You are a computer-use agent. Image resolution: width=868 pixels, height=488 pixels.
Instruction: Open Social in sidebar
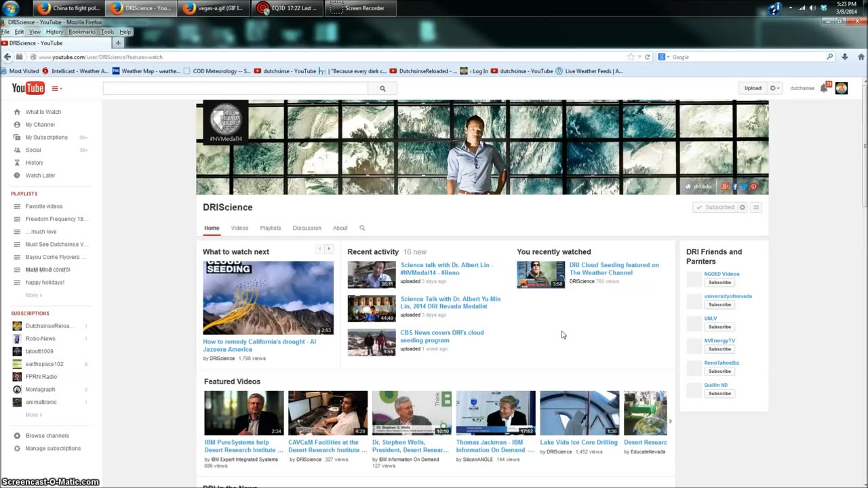click(x=33, y=150)
